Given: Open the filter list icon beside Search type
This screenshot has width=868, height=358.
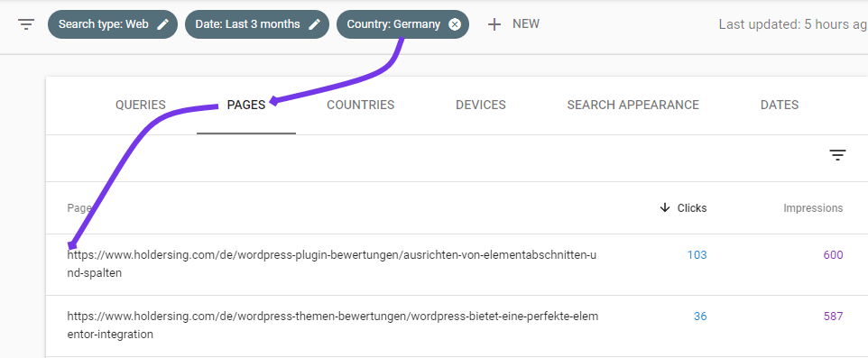Looking at the screenshot, I should pyautogui.click(x=26, y=24).
